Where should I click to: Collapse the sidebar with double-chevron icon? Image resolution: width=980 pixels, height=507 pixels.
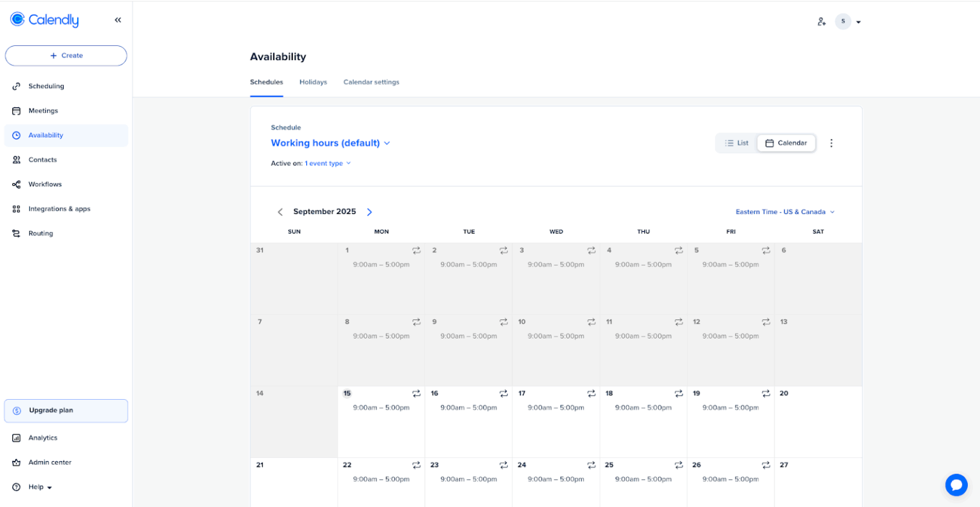(118, 20)
